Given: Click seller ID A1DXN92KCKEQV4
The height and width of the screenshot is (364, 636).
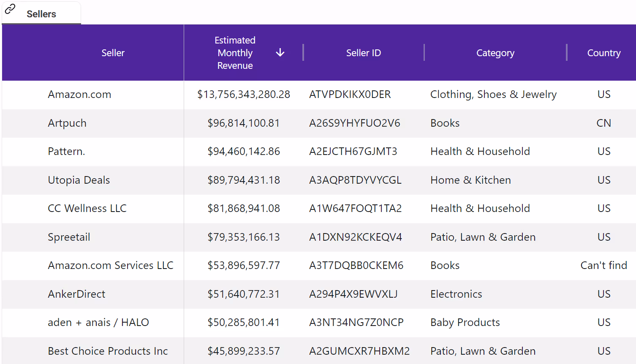Looking at the screenshot, I should pyautogui.click(x=356, y=237).
